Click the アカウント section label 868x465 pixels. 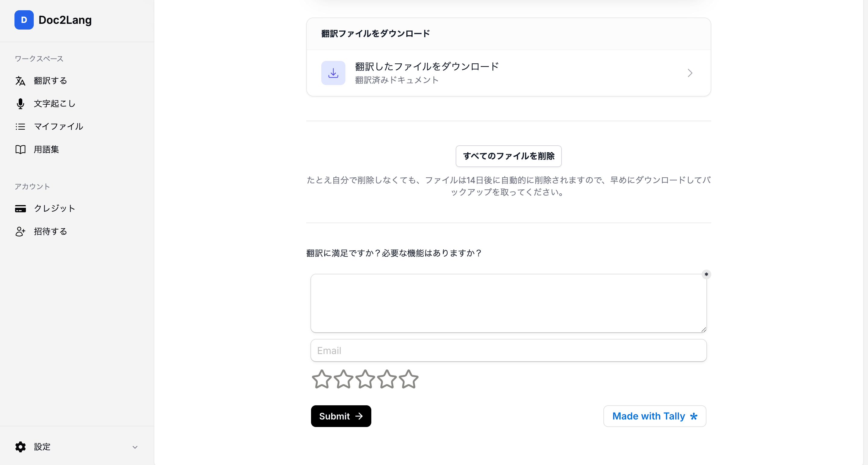tap(32, 187)
